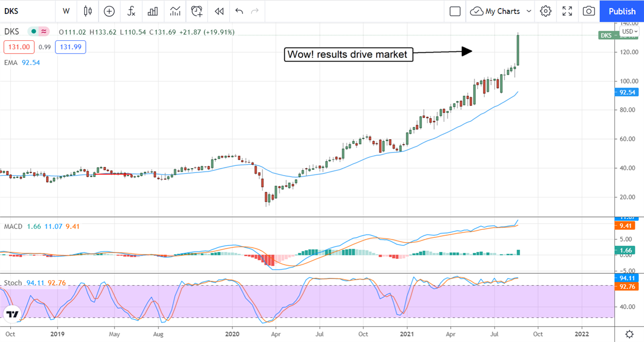Create an alert with the alarm clock icon
This screenshot has height=342, width=644.
pos(197,11)
